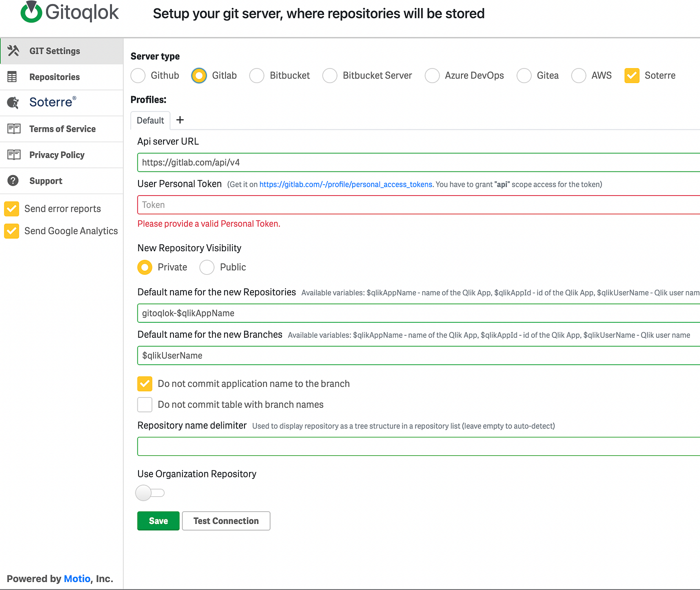Click the Repositories table icon
The width and height of the screenshot is (700, 590).
(12, 77)
